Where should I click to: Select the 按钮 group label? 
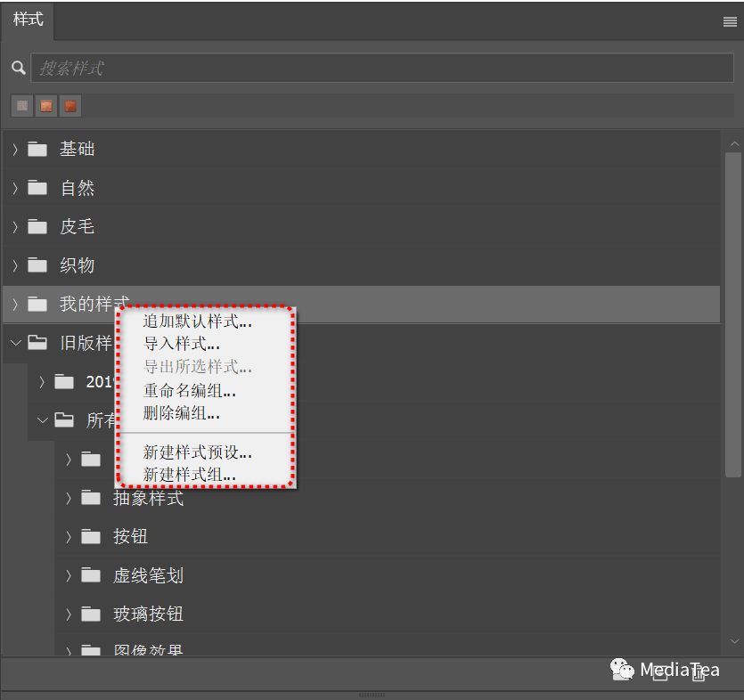[x=130, y=537]
